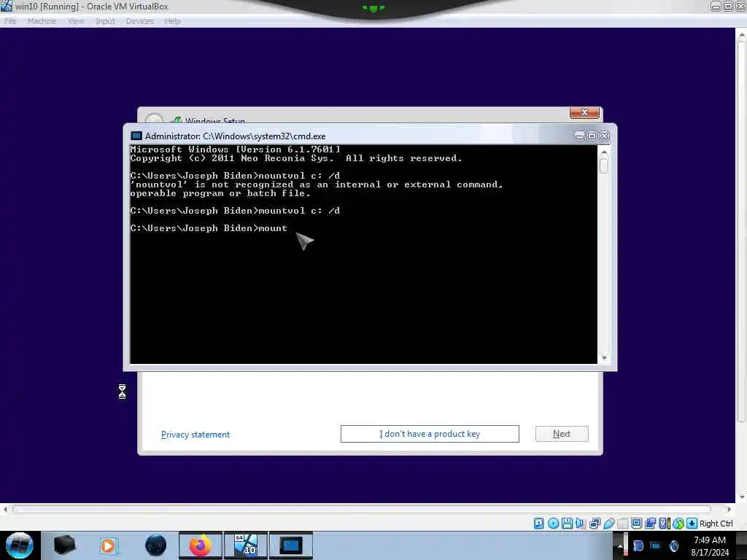This screenshot has width=747, height=560.
Task: Click the Version 6.1.7601 header line
Action: (x=236, y=149)
